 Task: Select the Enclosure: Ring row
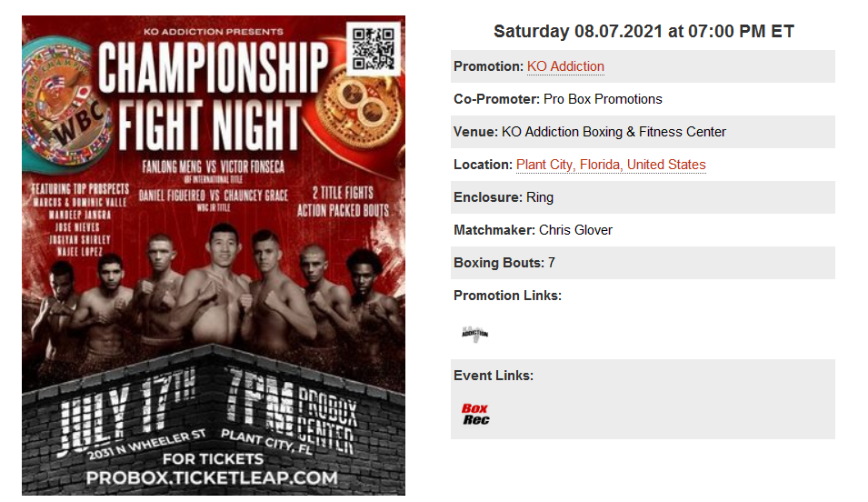[643, 197]
